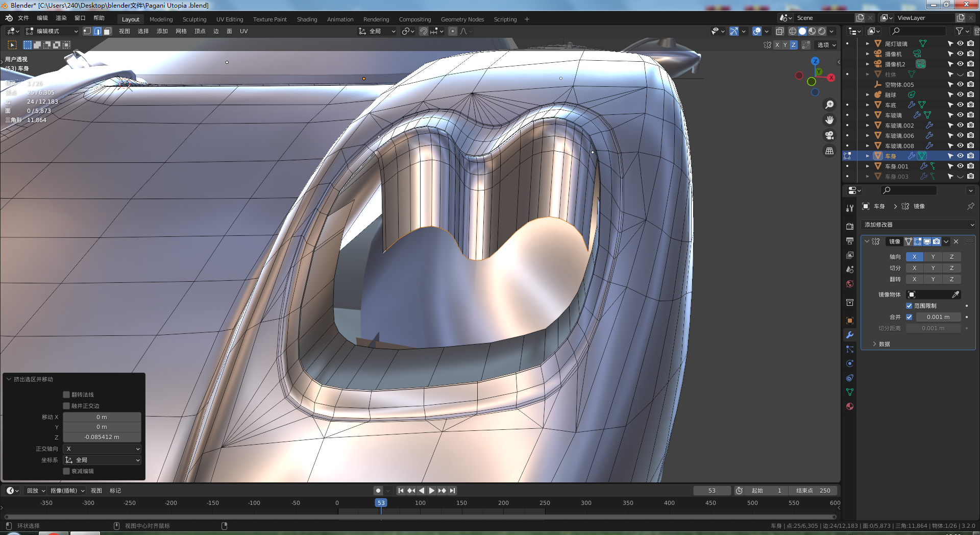Image resolution: width=980 pixels, height=535 pixels.
Task: Enable the Y axis button in 轴向 row
Action: (x=933, y=257)
